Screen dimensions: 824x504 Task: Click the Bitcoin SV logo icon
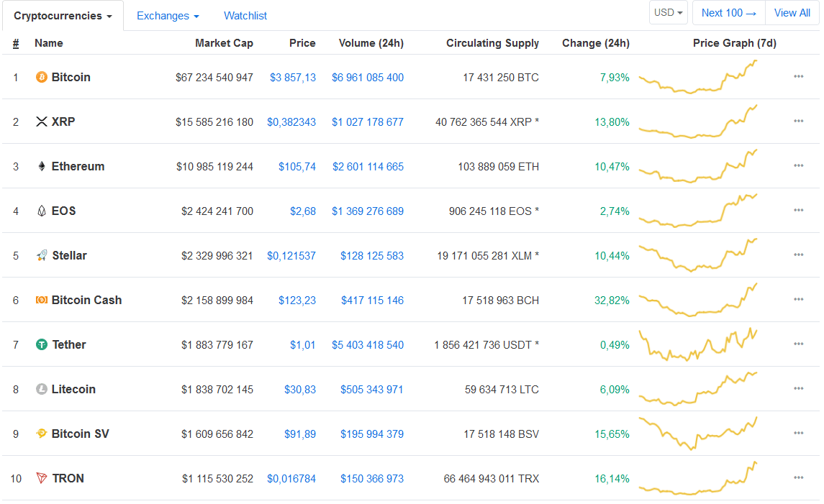(x=42, y=433)
